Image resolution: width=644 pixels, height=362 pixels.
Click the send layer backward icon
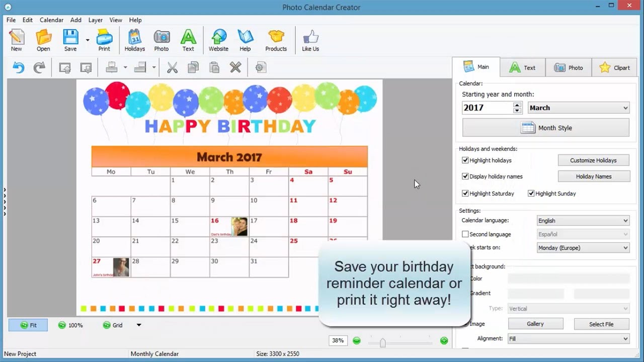point(86,67)
